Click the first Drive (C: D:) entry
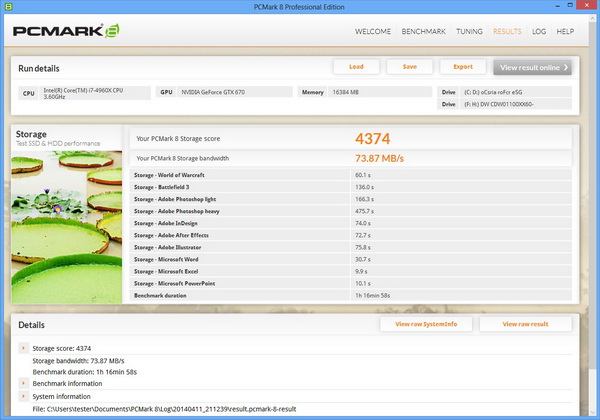The width and height of the screenshot is (600, 420). 505,92
